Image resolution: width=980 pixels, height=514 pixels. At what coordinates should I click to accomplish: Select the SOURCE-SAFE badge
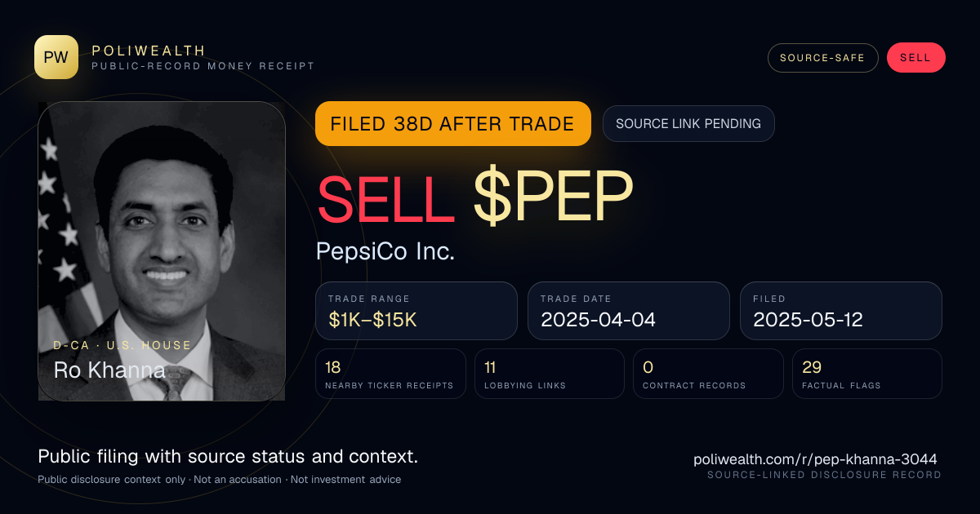point(822,58)
